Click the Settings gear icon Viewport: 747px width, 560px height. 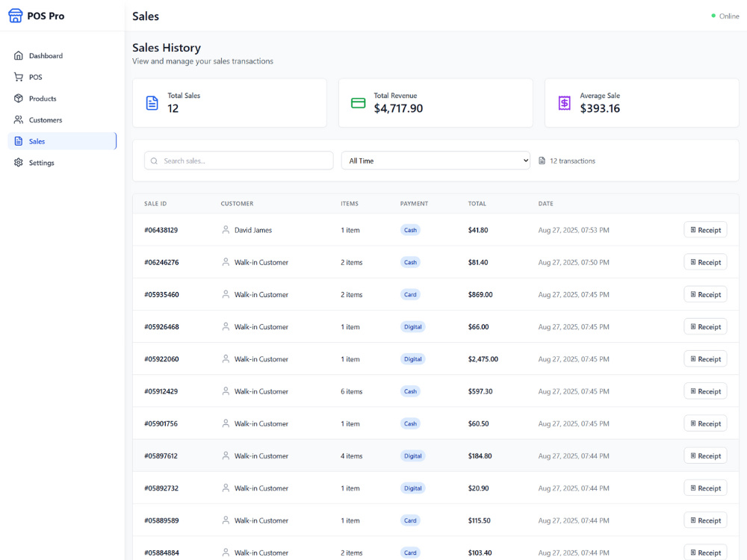click(x=19, y=162)
